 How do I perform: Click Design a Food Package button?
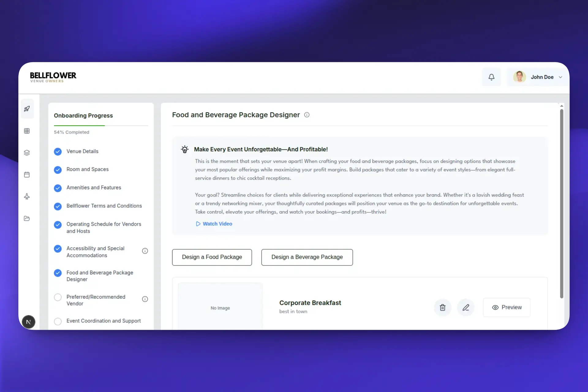212,257
